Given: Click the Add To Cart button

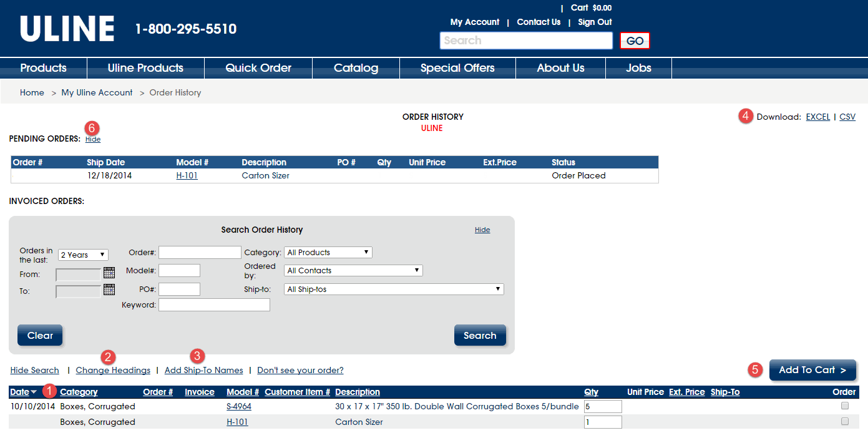Looking at the screenshot, I should (812, 370).
